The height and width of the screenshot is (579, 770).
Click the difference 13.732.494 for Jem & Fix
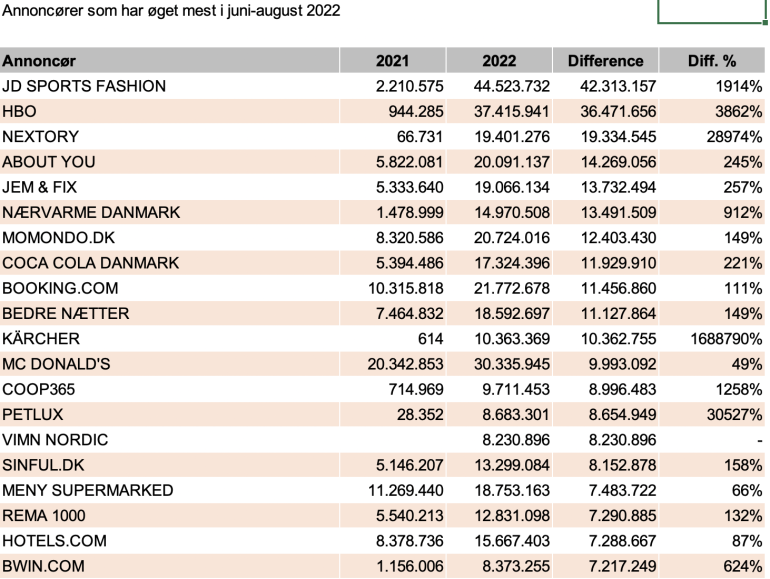[618, 187]
